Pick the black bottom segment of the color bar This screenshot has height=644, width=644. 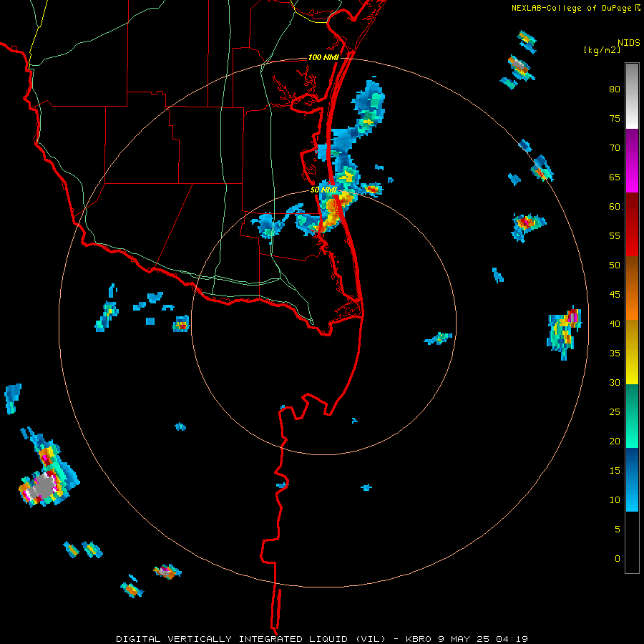[632, 542]
